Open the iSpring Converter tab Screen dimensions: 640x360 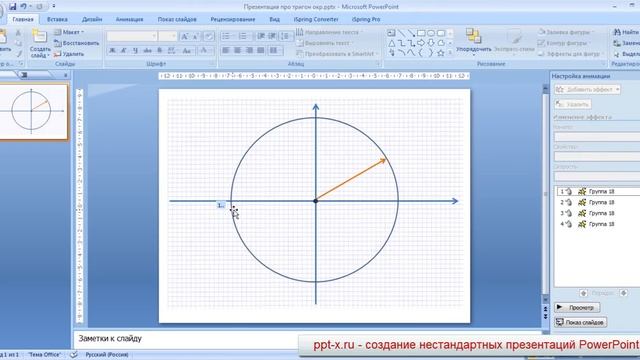[x=316, y=19]
